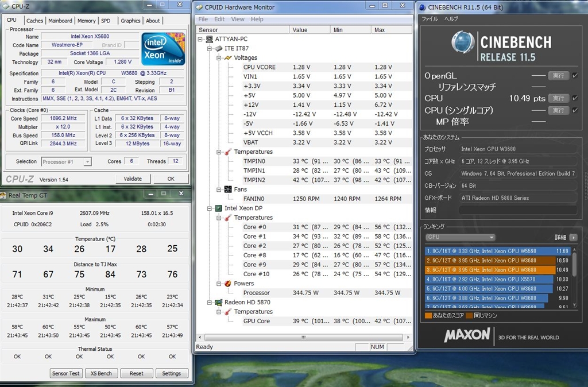The width and height of the screenshot is (588, 387).
Task: Click the OK button in CPU-Z
Action: [171, 179]
